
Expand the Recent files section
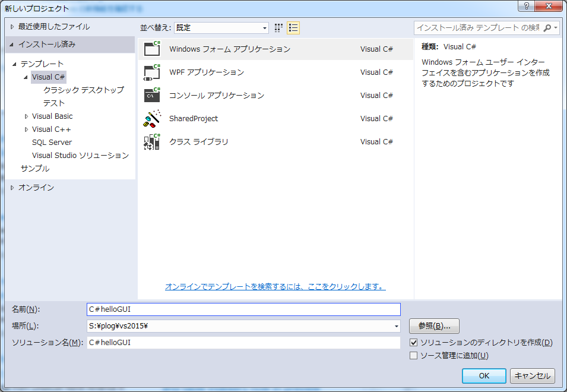(12, 27)
